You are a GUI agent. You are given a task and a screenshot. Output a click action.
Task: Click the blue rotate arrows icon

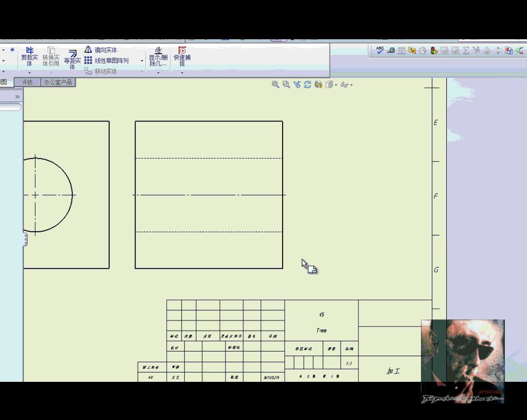307,84
